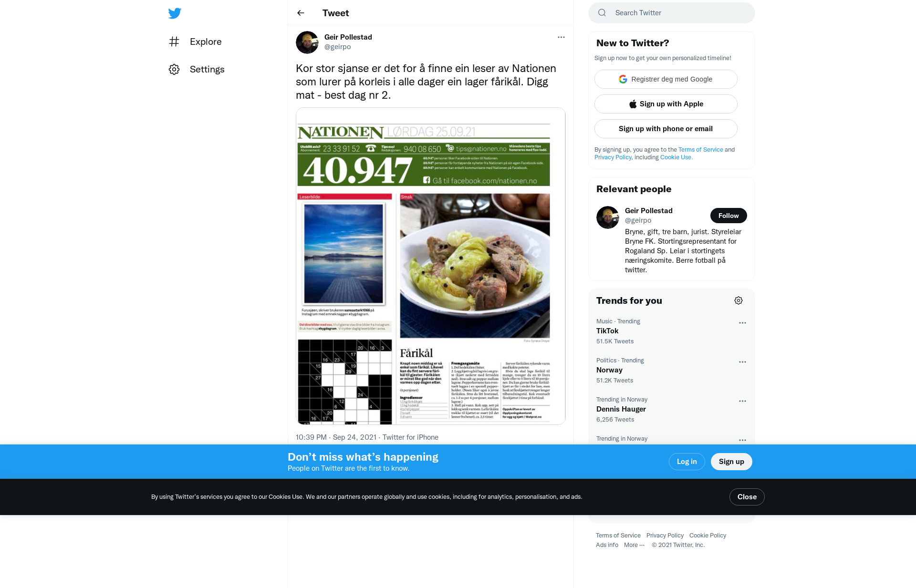Expand options for Dennis Hauger trend
Image resolution: width=916 pixels, height=588 pixels.
point(742,401)
